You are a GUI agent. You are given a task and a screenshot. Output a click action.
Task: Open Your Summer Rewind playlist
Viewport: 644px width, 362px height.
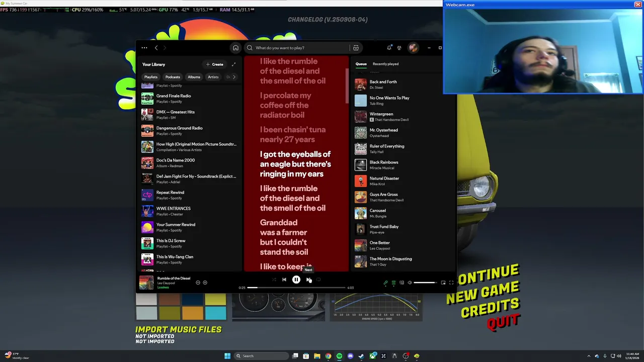point(189,227)
